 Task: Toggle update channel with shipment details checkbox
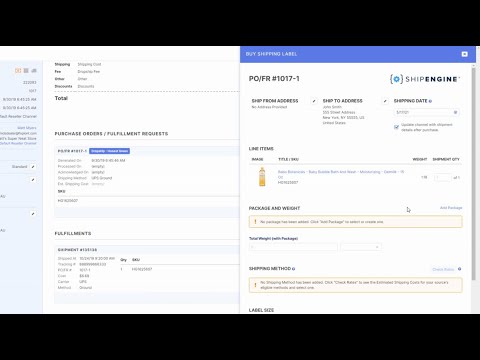[x=396, y=127]
